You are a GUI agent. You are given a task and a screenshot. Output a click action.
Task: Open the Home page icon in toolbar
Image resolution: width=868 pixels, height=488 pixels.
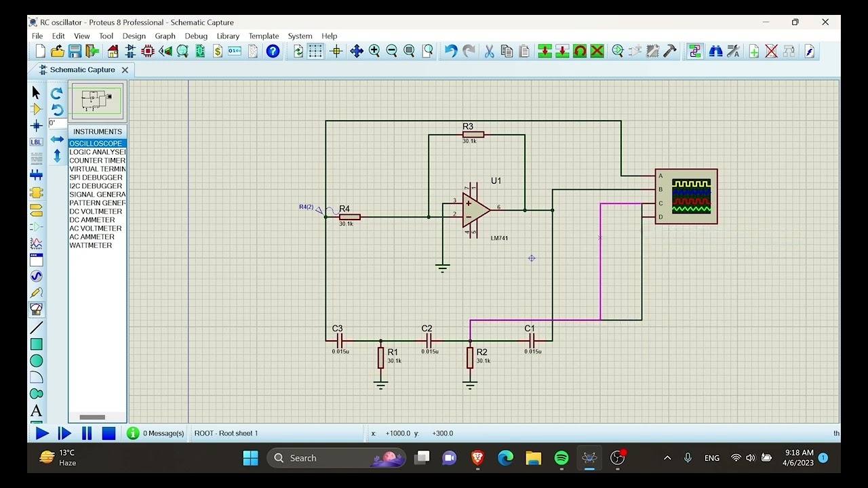pyautogui.click(x=113, y=52)
